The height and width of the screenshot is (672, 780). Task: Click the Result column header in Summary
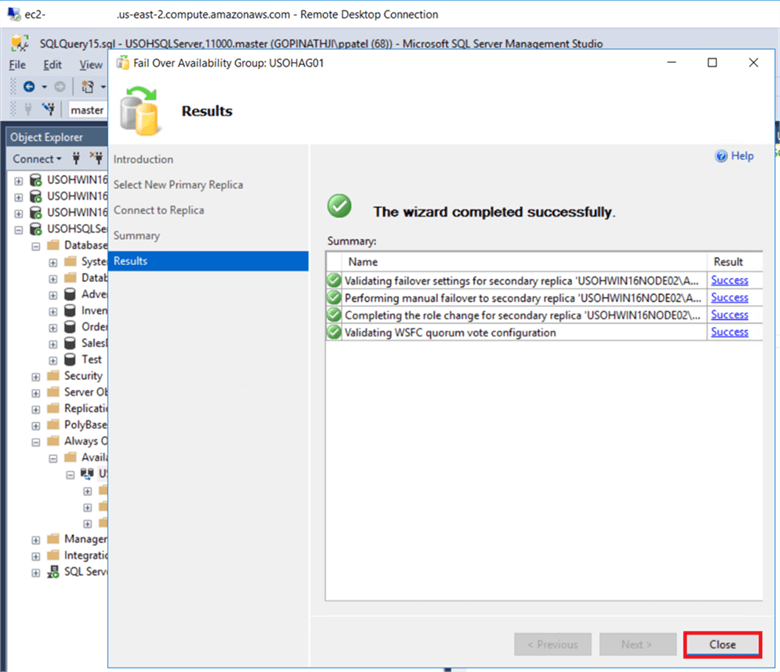[735, 262]
